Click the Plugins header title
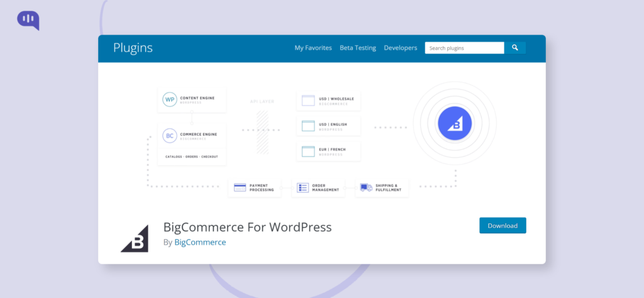The width and height of the screenshot is (644, 298). point(133,48)
